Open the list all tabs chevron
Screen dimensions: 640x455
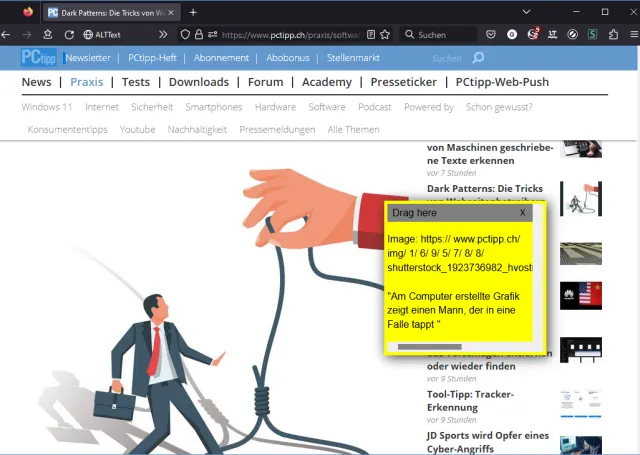coord(526,12)
